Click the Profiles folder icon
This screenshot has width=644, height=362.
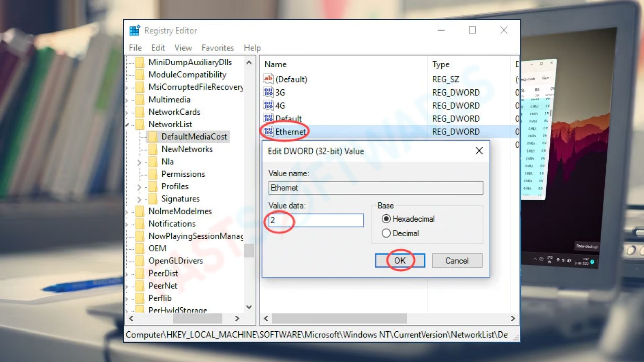click(x=153, y=186)
